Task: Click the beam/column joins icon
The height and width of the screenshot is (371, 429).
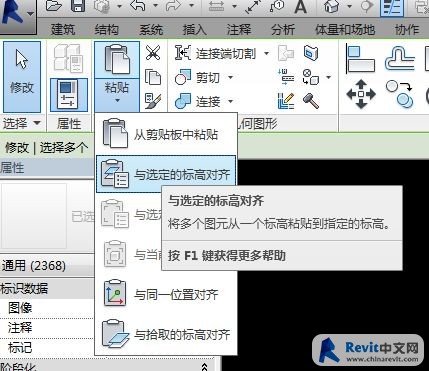Action: coord(286,77)
